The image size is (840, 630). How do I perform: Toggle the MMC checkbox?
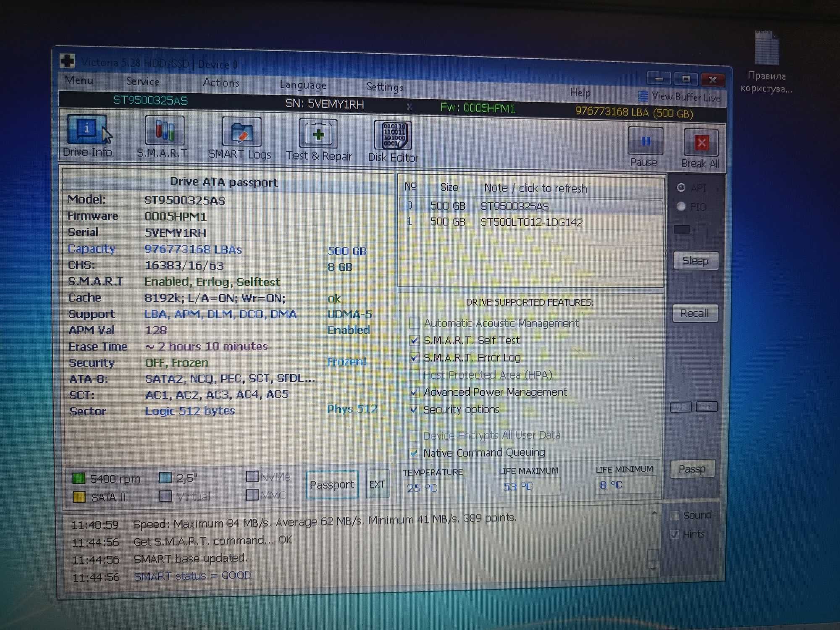[252, 495]
